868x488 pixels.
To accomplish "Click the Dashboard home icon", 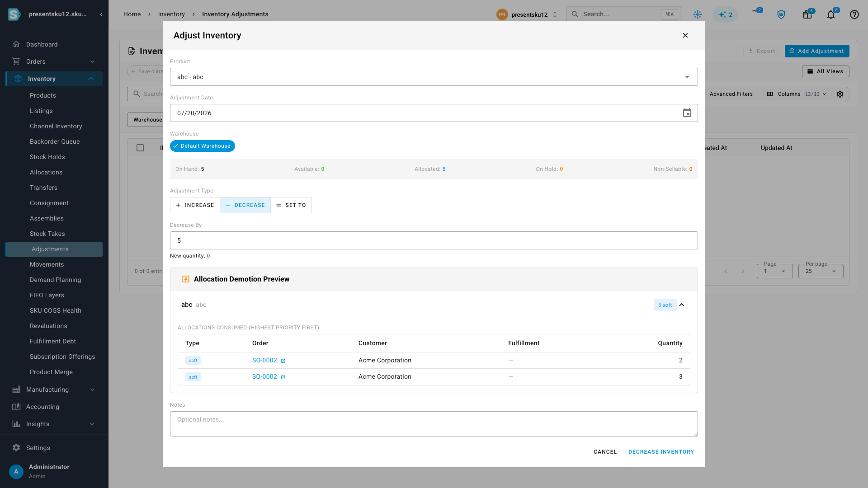I will click(16, 44).
